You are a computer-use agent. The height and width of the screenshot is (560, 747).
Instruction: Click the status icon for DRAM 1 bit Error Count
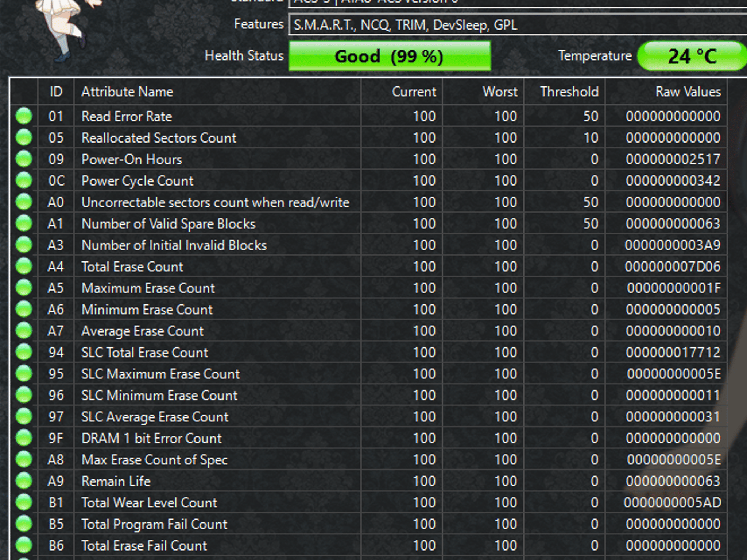click(x=24, y=438)
